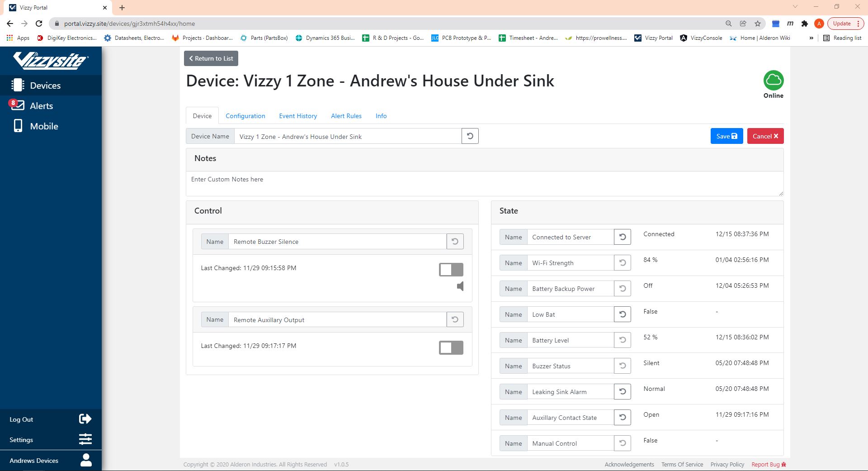Reset Low Bat name

(623, 314)
